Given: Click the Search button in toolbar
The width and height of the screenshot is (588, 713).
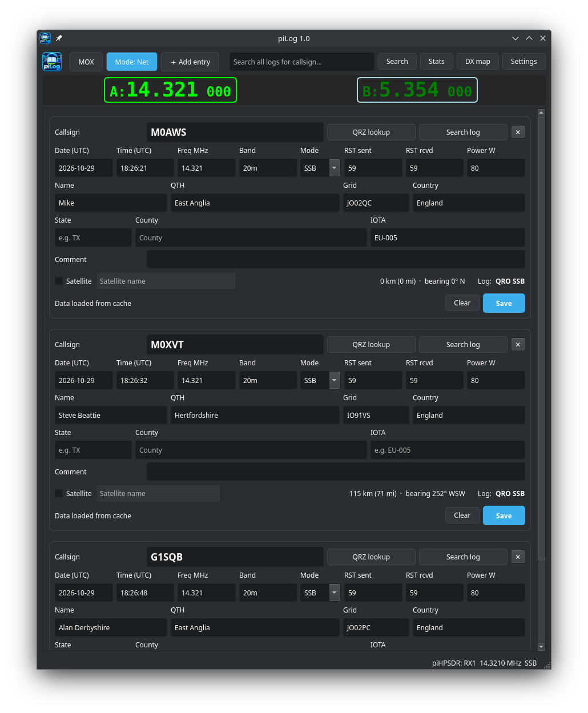Looking at the screenshot, I should coord(397,62).
